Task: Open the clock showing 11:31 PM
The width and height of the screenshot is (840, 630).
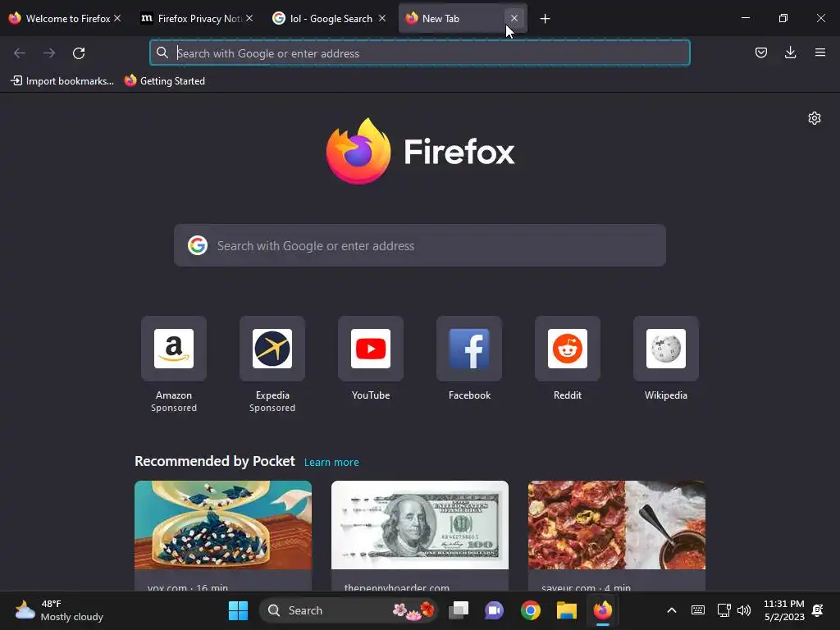Action: tap(783, 610)
